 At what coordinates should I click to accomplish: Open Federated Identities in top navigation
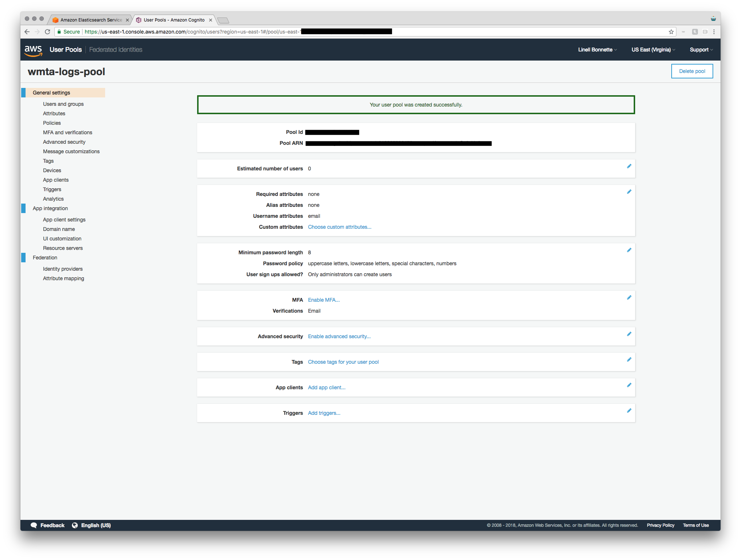[x=116, y=50]
